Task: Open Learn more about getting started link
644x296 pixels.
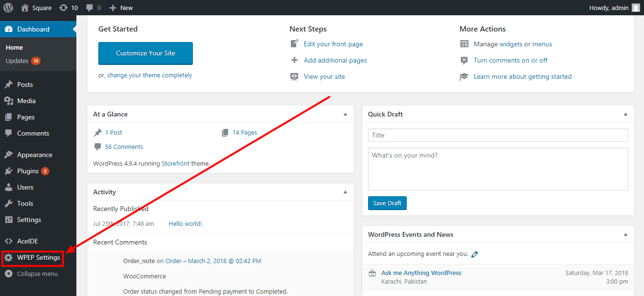Action: (x=522, y=76)
